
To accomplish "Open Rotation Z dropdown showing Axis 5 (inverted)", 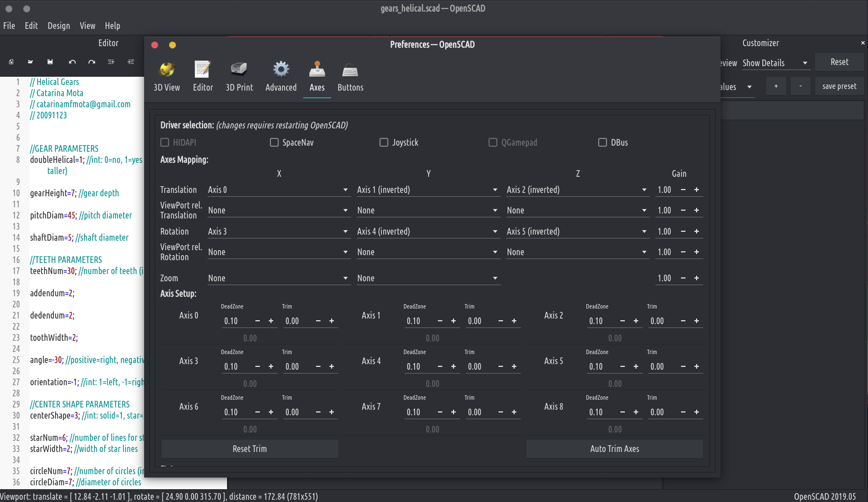I will click(x=578, y=232).
